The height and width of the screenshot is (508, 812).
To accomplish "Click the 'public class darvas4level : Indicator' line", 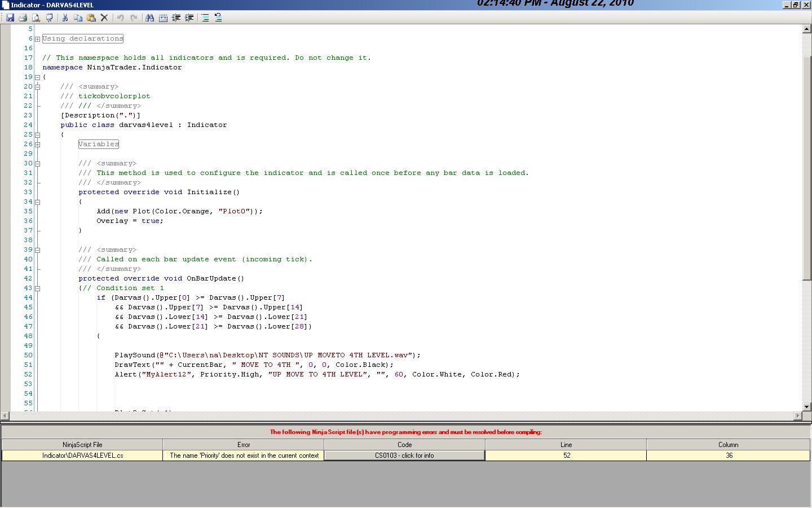I will click(x=144, y=125).
